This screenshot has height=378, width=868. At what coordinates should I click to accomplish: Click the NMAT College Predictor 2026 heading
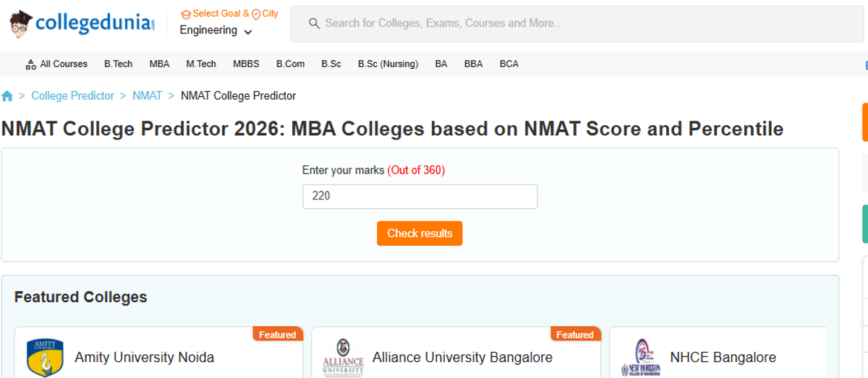pos(392,129)
